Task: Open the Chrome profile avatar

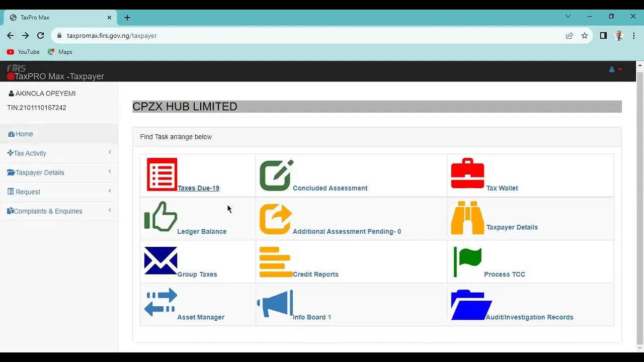Action: pyautogui.click(x=619, y=36)
